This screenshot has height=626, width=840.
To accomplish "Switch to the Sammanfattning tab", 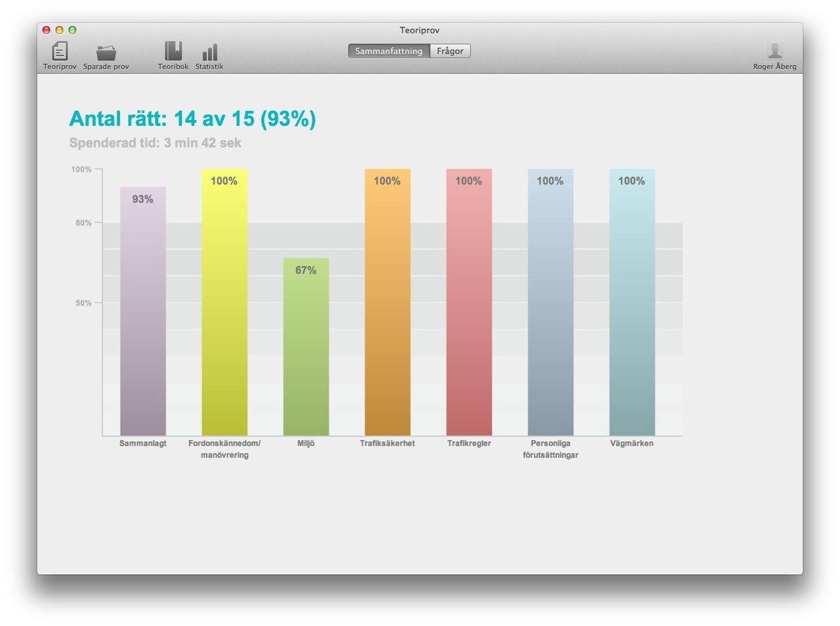I will click(x=388, y=51).
